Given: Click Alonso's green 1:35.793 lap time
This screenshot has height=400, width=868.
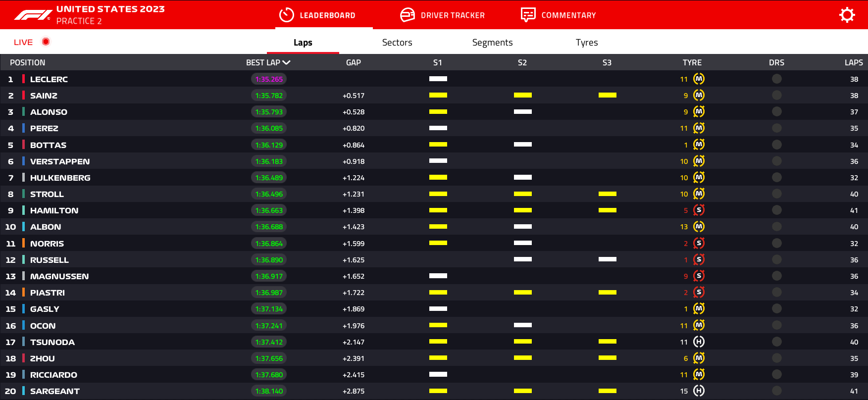Looking at the screenshot, I should [x=269, y=112].
